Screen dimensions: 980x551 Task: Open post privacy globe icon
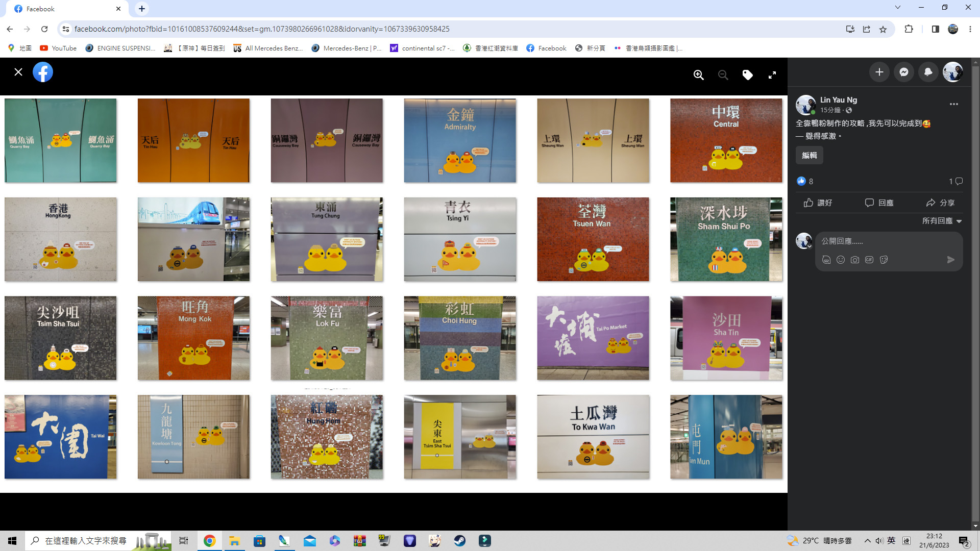[x=849, y=110]
